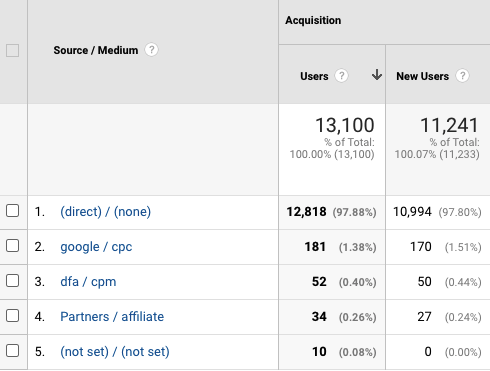490x371 pixels.
Task: Click Users value 34 for Partners / affiliate
Action: point(319,317)
